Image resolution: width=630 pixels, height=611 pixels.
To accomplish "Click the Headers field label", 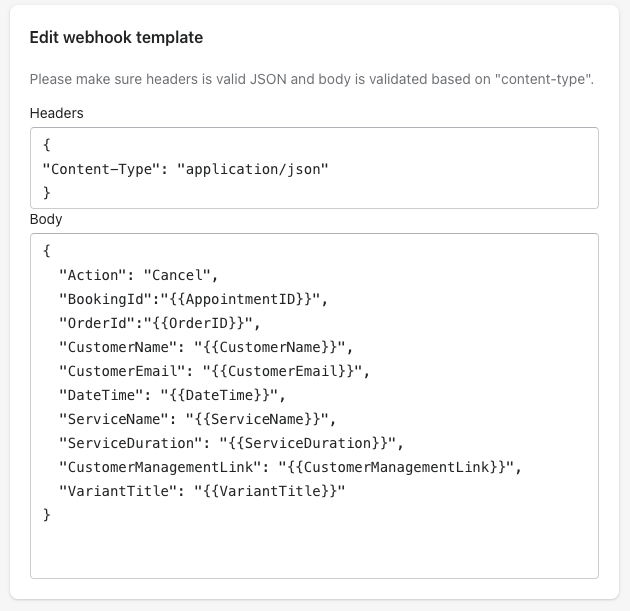I will coord(57,113).
